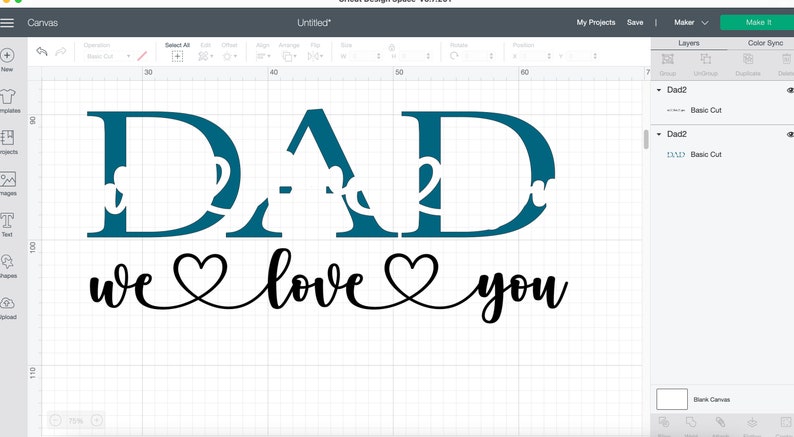Zoom in the canvas
The height and width of the screenshot is (437, 794).
pos(96,420)
